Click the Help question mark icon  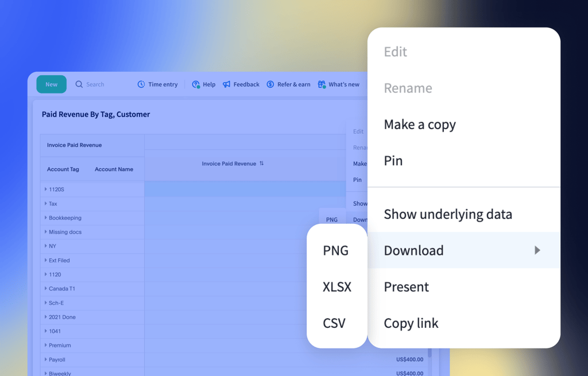pyautogui.click(x=196, y=84)
